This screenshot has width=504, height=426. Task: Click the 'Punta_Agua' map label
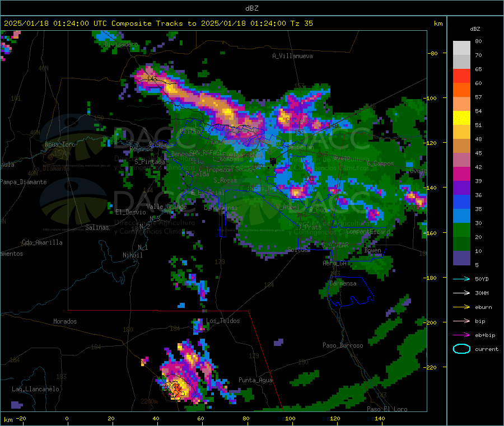(255, 380)
